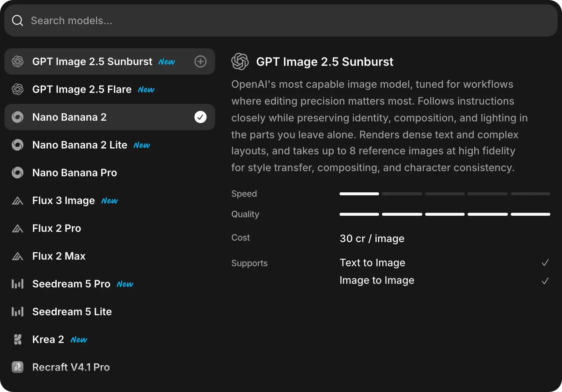Pick Recraft V4.1 Pro from the list
This screenshot has height=392, width=562.
(110, 367)
